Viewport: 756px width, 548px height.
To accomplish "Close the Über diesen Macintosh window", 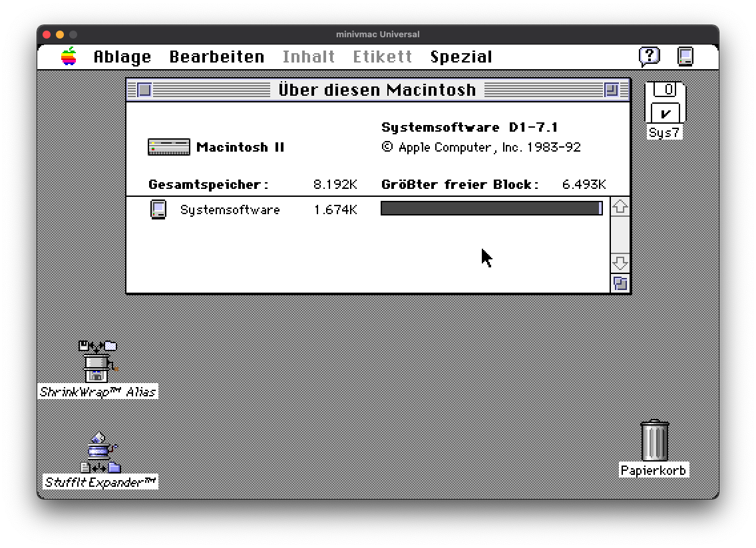I will (144, 90).
